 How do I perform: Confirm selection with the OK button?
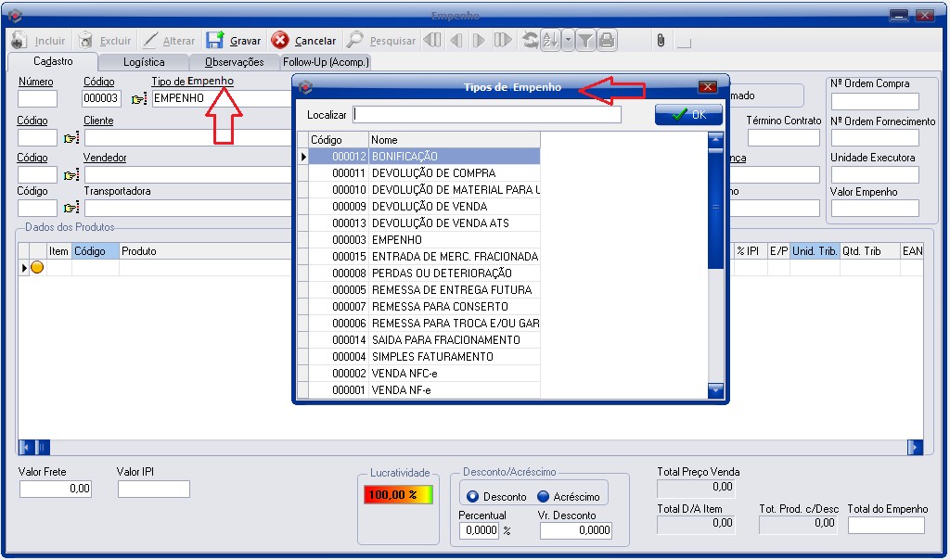(688, 114)
